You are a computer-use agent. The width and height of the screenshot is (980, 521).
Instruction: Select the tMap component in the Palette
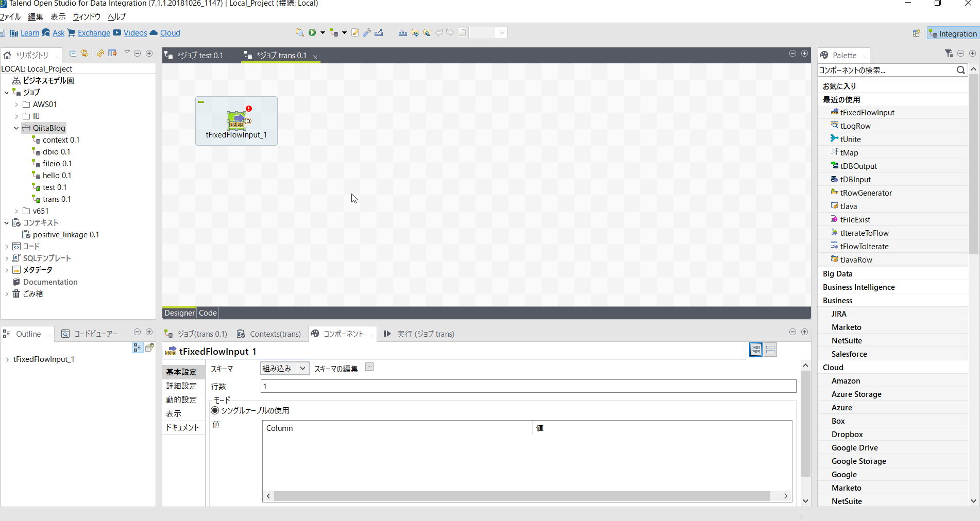(x=849, y=152)
